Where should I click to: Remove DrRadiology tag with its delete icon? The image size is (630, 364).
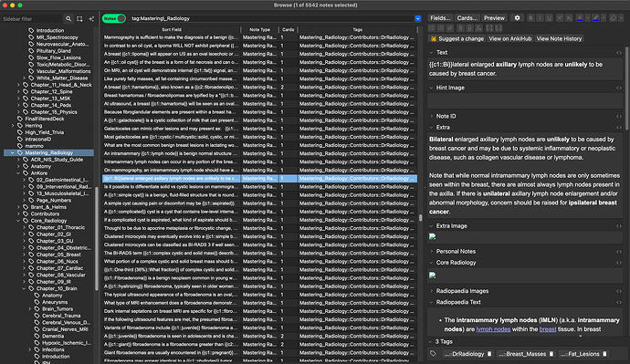[489, 354]
